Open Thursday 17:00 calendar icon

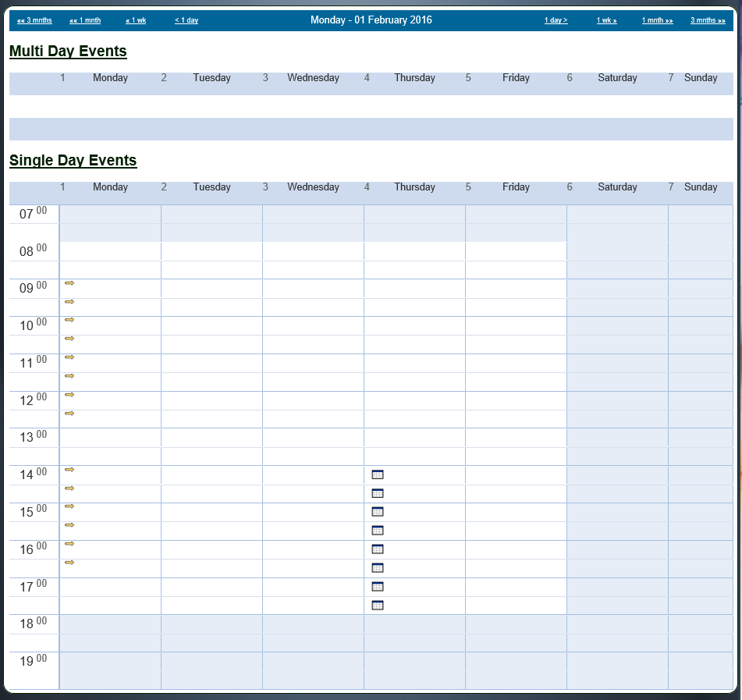[x=378, y=586]
